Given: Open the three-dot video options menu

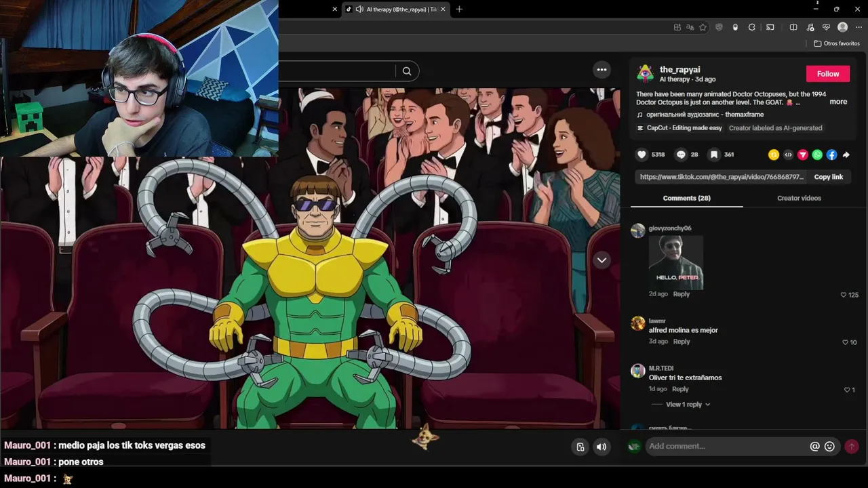Looking at the screenshot, I should [x=601, y=70].
